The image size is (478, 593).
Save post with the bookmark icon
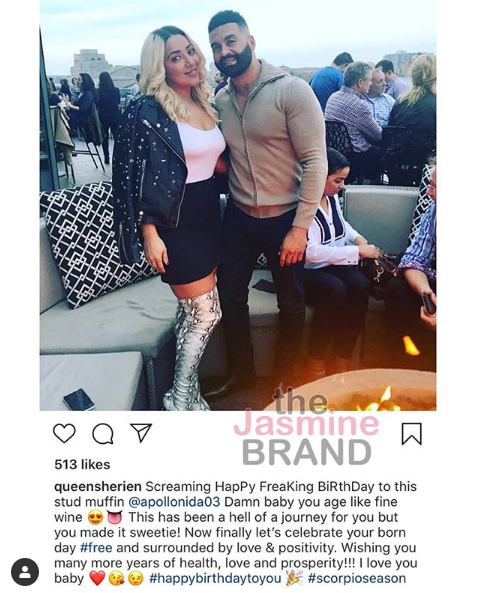411,433
